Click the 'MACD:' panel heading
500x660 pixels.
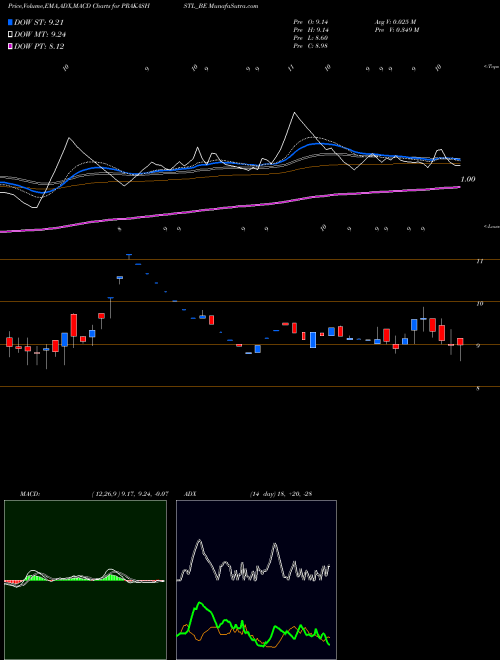[x=30, y=494]
